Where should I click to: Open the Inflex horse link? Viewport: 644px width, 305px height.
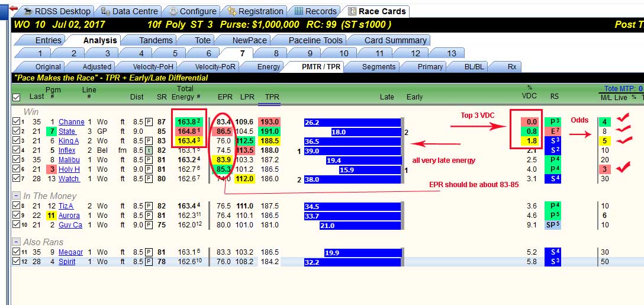click(67, 150)
